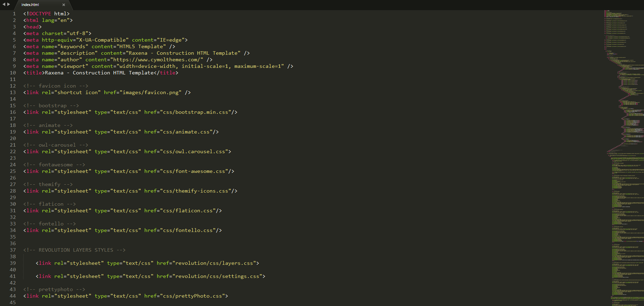Click the "css/bootstrap.min.css" href
Screen dimensions: 644x306
click(195, 112)
